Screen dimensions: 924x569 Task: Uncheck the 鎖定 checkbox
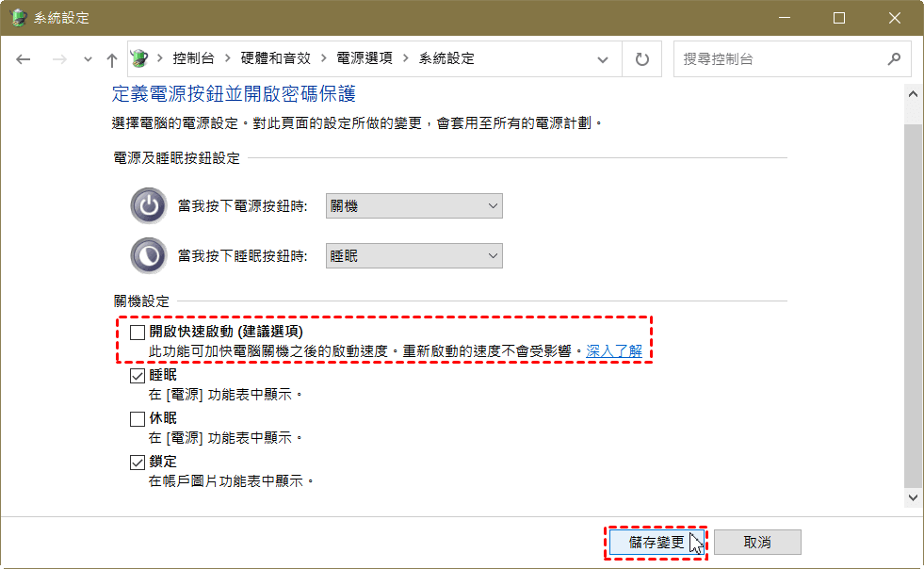pyautogui.click(x=138, y=463)
